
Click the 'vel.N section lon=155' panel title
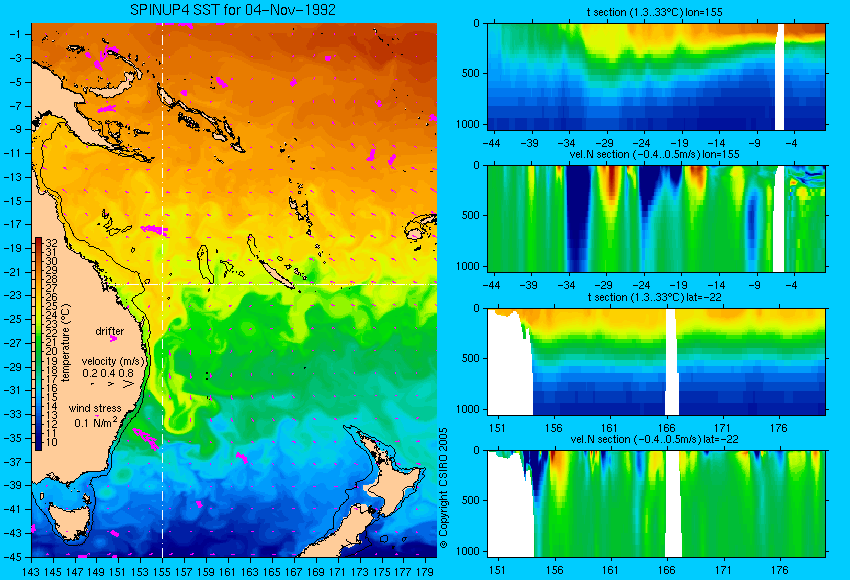654,154
